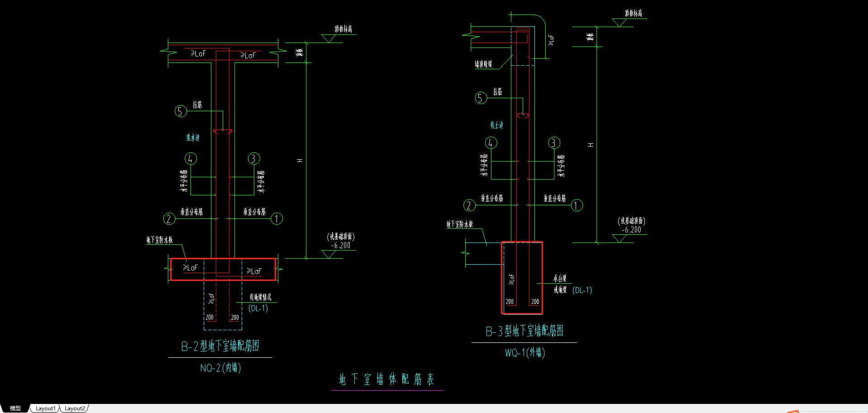Click circled number 1 in B-2 drawing
The image size is (868, 413).
(x=277, y=219)
